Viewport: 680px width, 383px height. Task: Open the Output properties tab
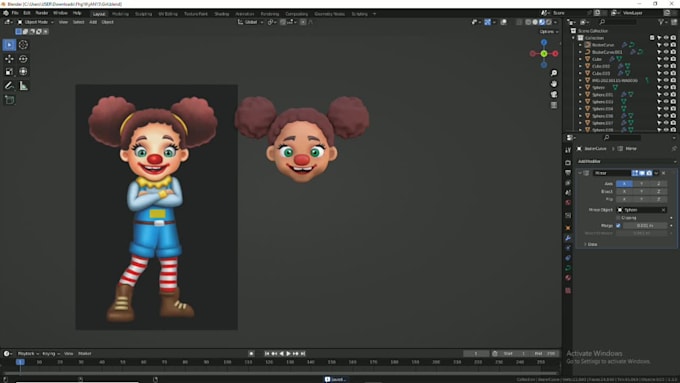tap(568, 173)
